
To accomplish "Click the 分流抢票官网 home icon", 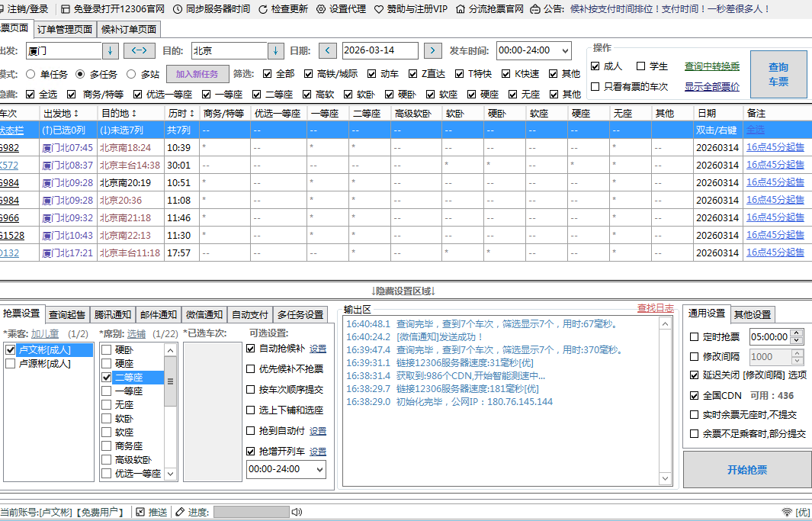I will coord(461,8).
